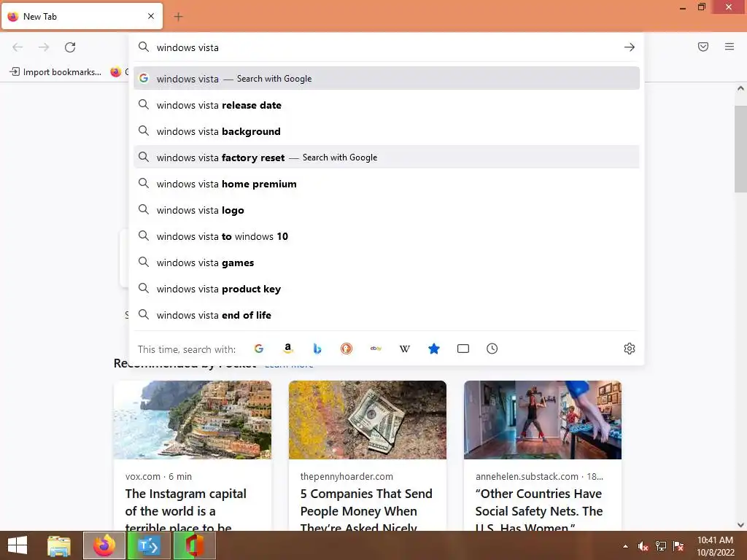Click the scrollbar down arrow
The width and height of the screenshot is (747, 560).
(740, 525)
